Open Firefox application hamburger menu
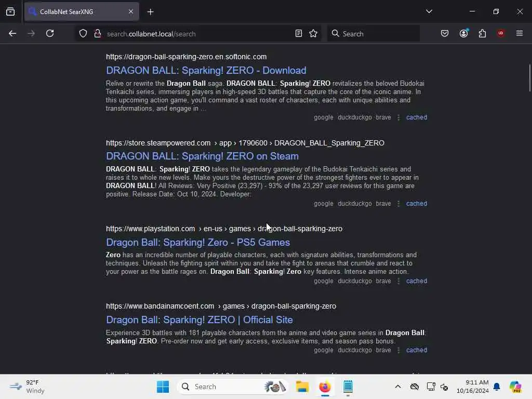Image resolution: width=532 pixels, height=399 pixels. (x=519, y=33)
